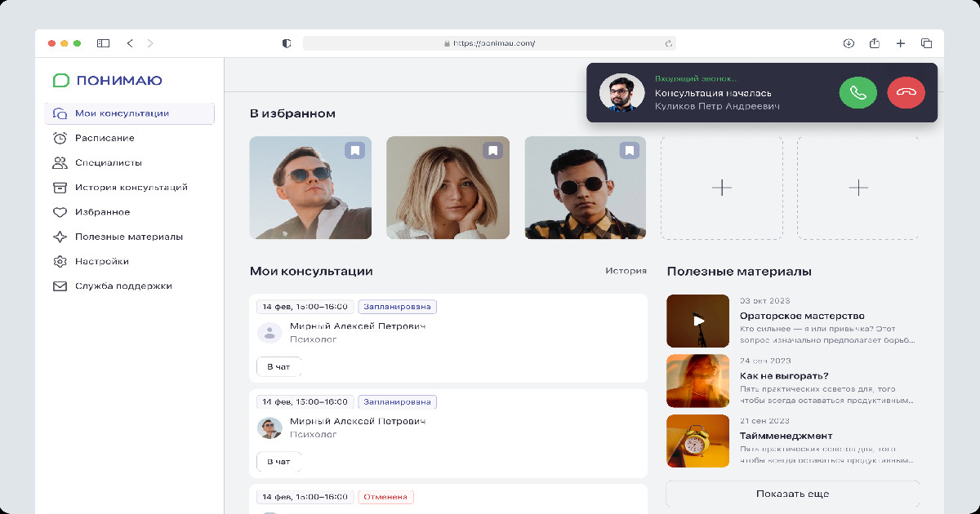Open В чат for first consultation

[278, 366]
